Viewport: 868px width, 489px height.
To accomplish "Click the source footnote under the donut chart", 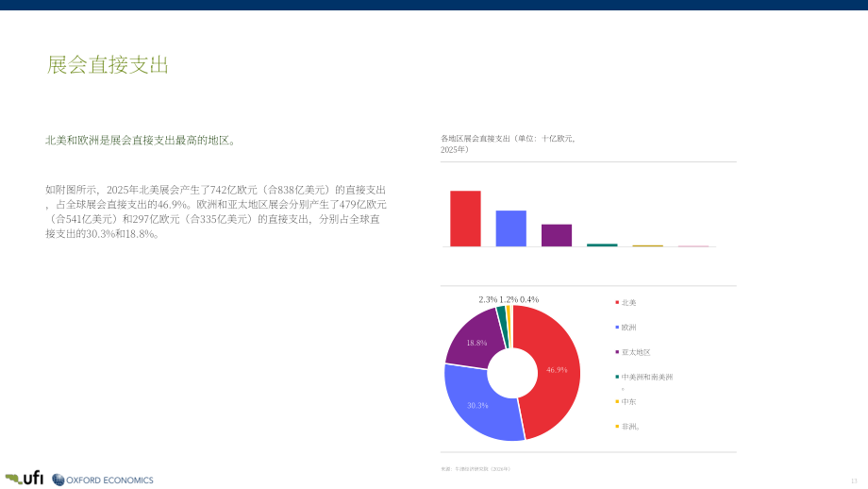I will click(476, 469).
